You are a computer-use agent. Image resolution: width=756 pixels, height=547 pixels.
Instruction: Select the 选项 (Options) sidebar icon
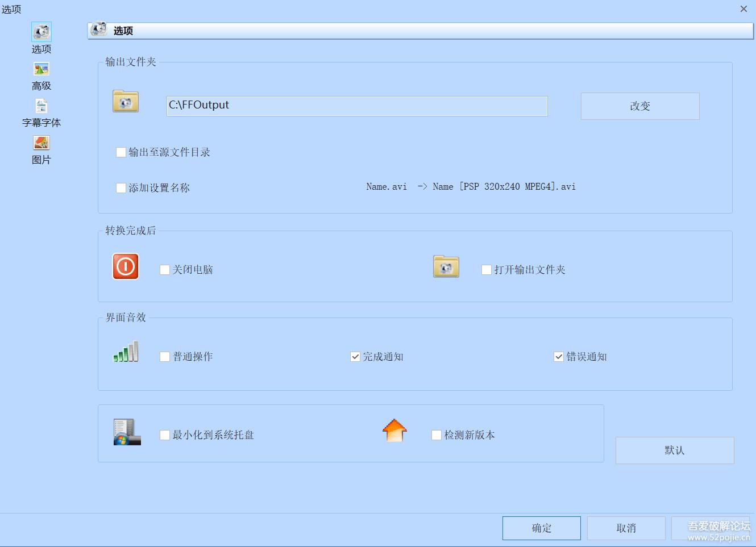[x=40, y=32]
